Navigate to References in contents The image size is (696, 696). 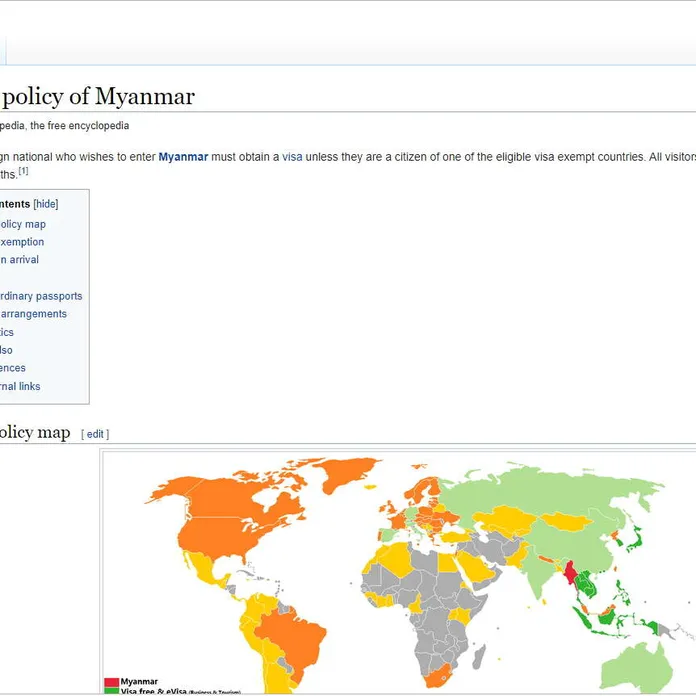(x=13, y=368)
